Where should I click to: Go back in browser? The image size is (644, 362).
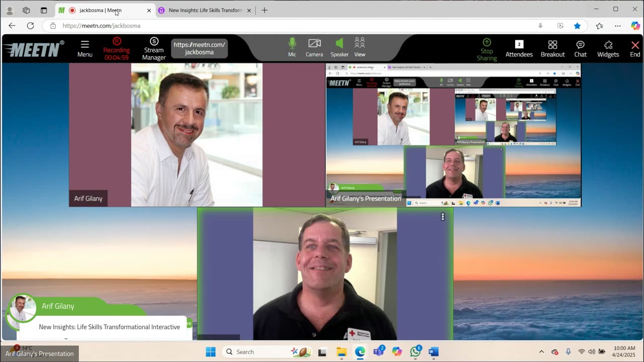tap(12, 26)
